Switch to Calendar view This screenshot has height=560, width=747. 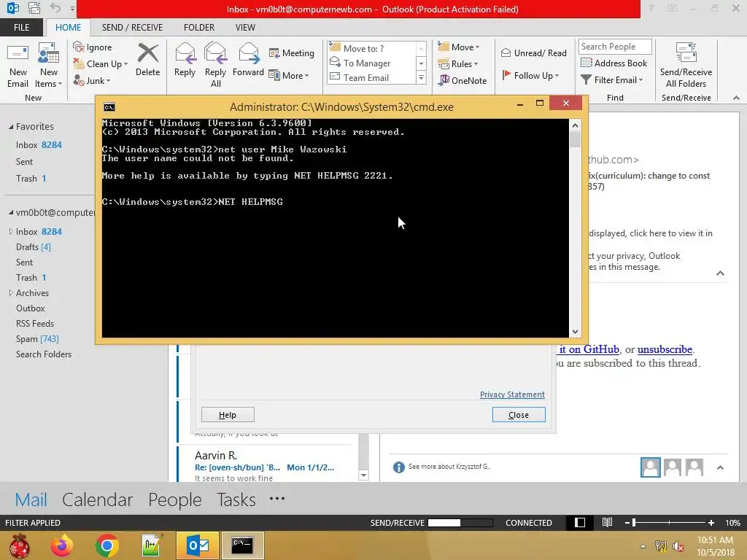(x=97, y=499)
